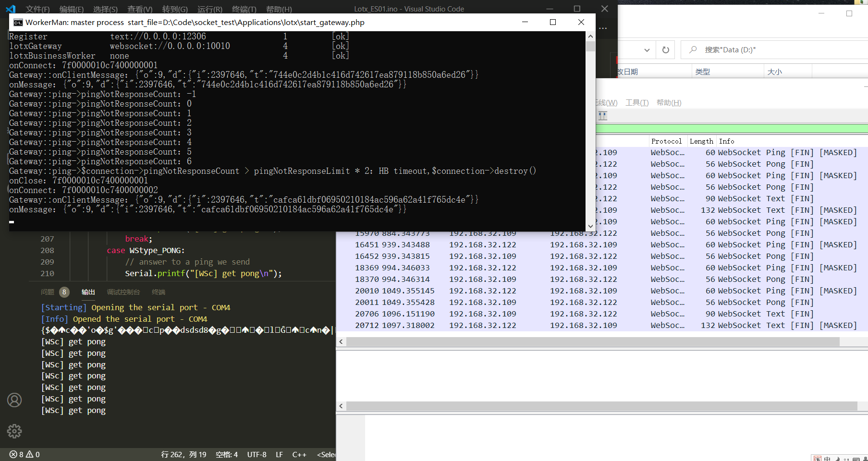The width and height of the screenshot is (868, 461).
Task: Select Wireshark packet number 20706
Action: coord(602,314)
